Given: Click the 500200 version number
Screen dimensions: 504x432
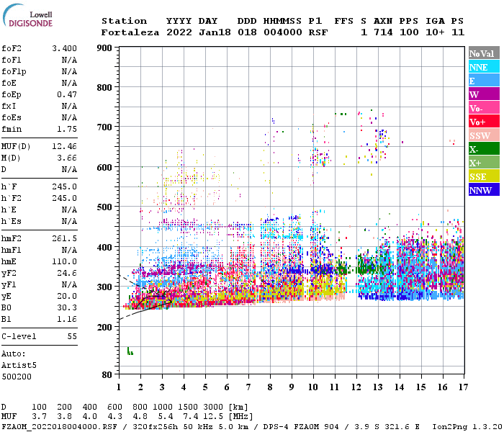Looking at the screenshot, I should pyautogui.click(x=17, y=377).
